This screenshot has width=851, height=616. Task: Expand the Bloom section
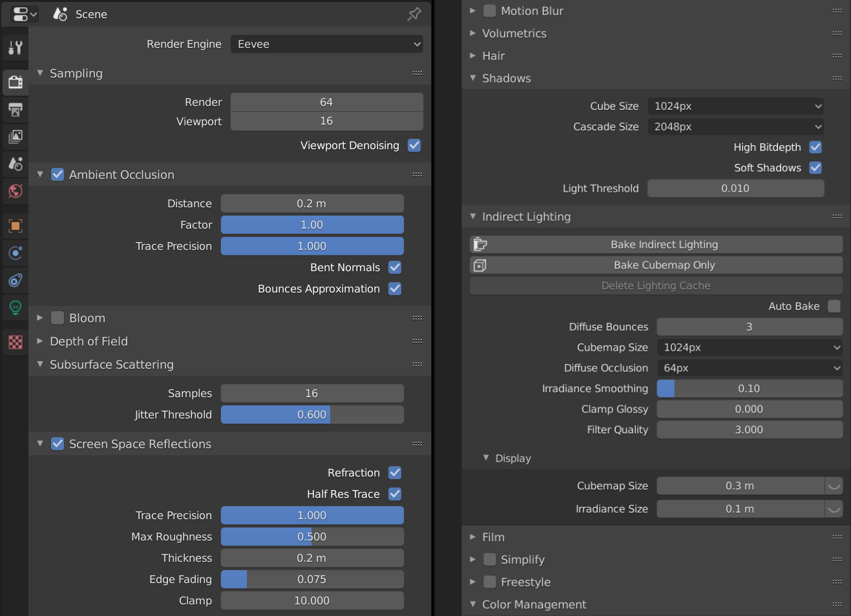(39, 318)
